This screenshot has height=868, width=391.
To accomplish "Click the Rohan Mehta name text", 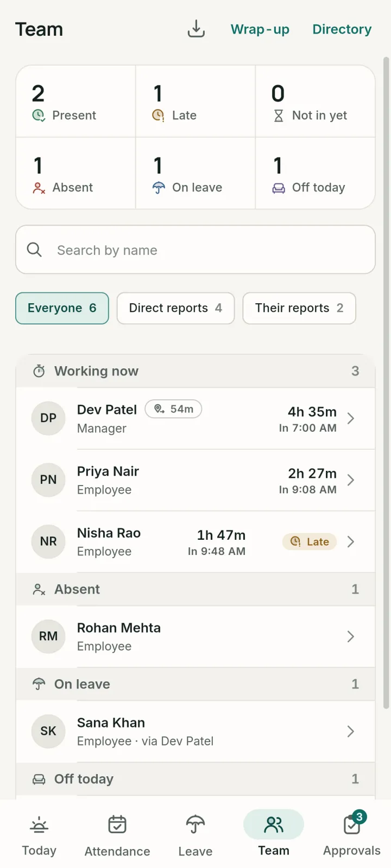I will [x=119, y=628].
